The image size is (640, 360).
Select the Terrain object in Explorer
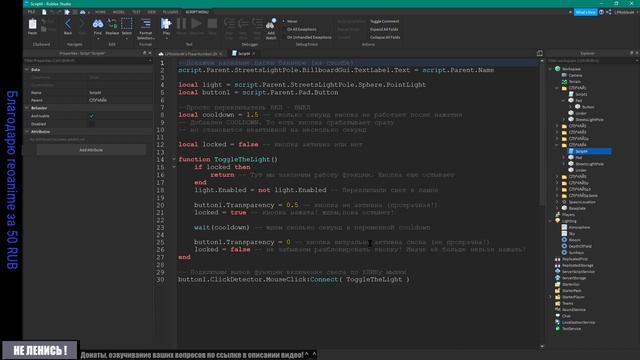pos(574,82)
